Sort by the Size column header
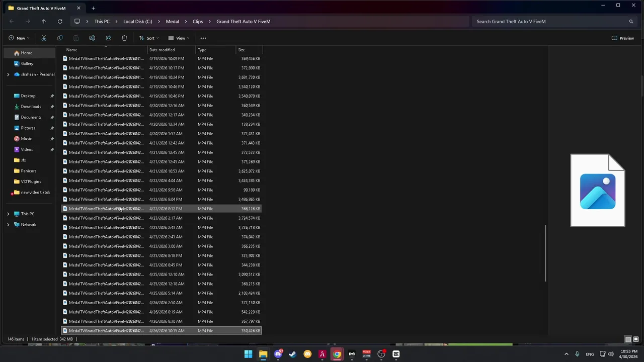 click(x=249, y=50)
